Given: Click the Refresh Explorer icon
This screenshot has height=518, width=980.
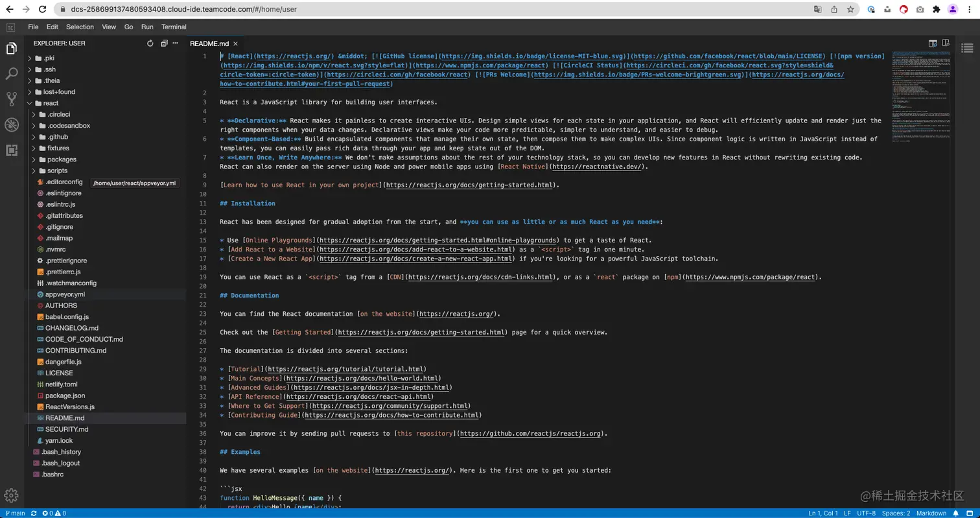Looking at the screenshot, I should [x=150, y=43].
